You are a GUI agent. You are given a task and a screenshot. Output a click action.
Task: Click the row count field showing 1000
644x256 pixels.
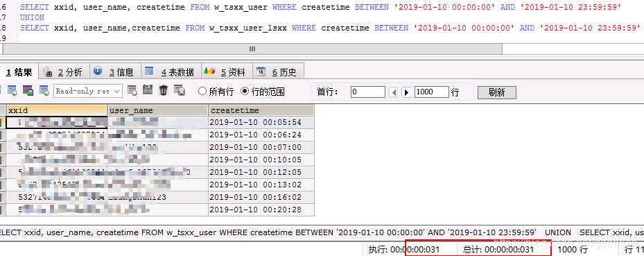432,92
